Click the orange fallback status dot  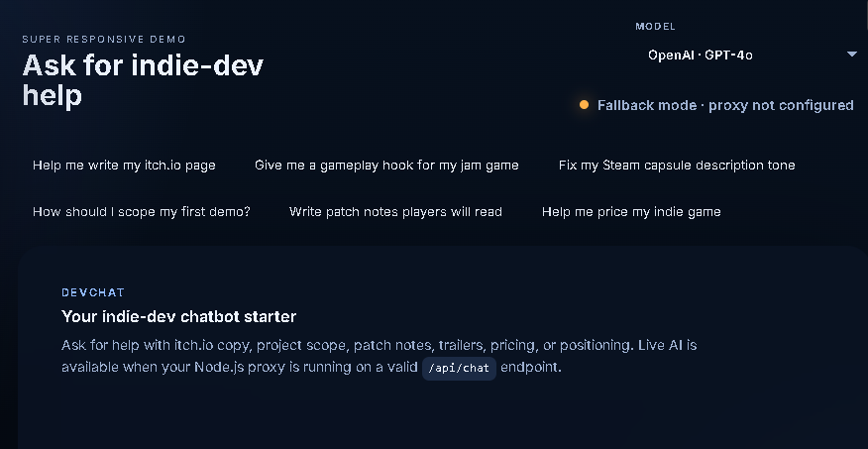[584, 105]
